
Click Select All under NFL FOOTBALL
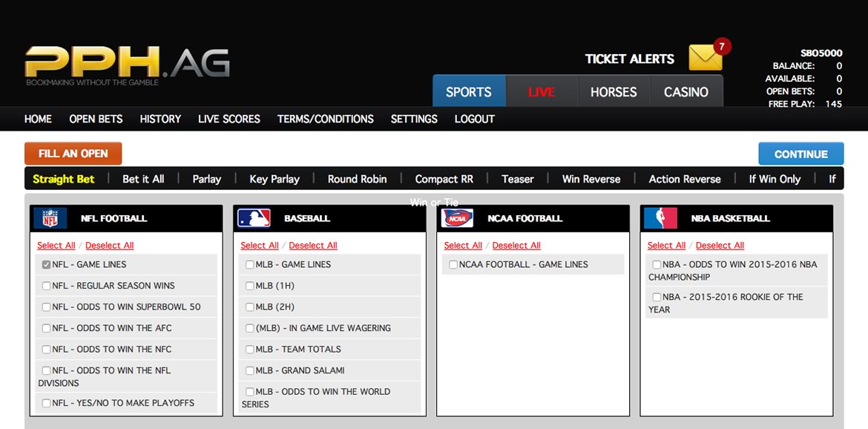pos(56,245)
